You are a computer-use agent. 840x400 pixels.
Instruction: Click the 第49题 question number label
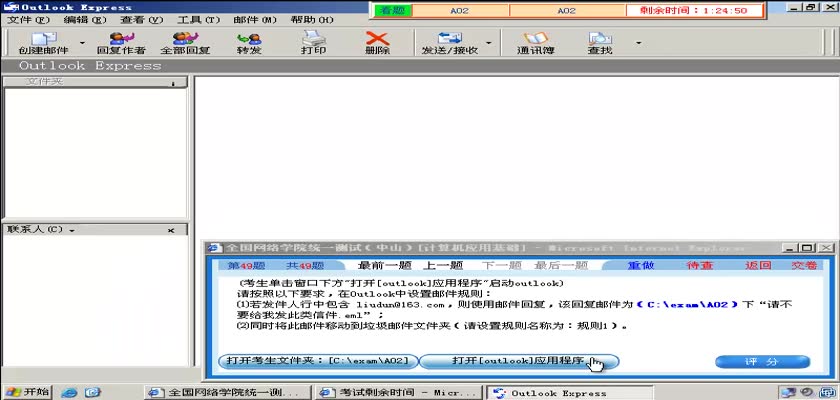point(247,265)
